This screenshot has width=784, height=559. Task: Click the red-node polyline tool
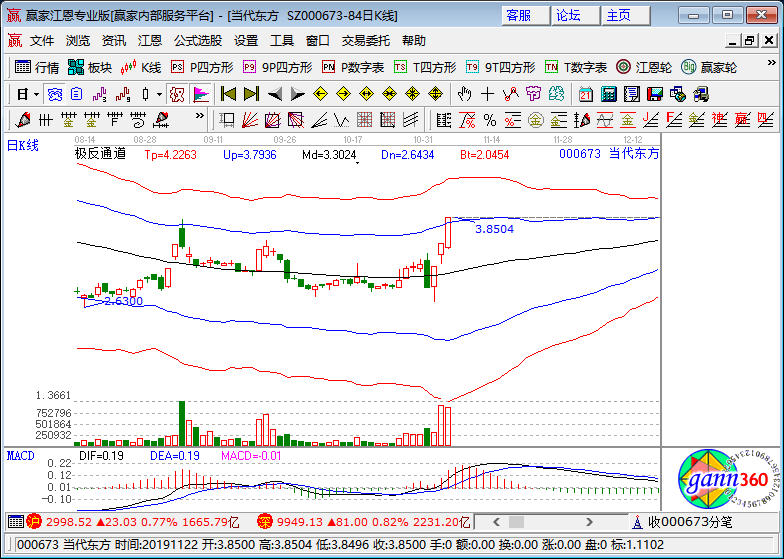click(x=510, y=94)
